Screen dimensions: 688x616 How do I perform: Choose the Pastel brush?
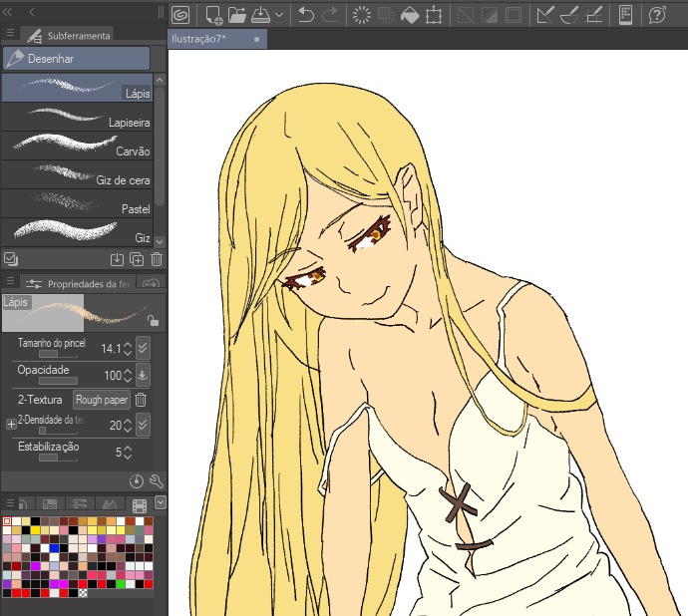(x=77, y=203)
